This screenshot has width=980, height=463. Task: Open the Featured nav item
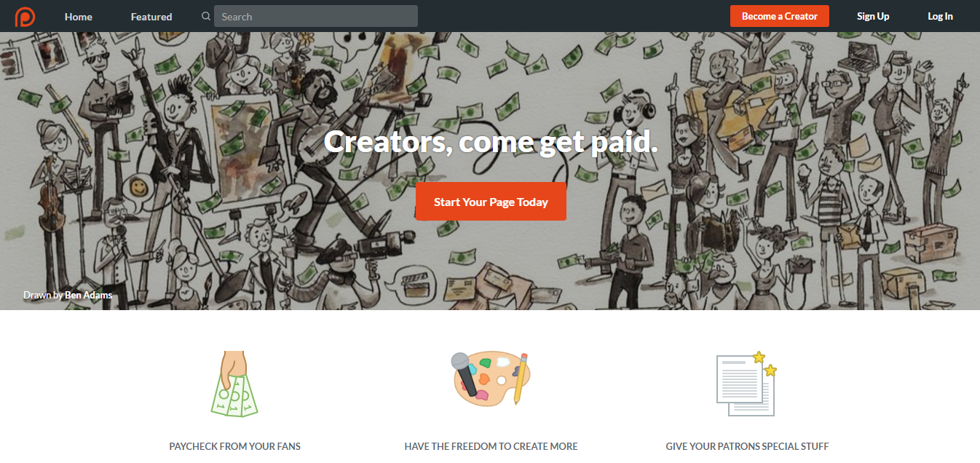click(151, 16)
